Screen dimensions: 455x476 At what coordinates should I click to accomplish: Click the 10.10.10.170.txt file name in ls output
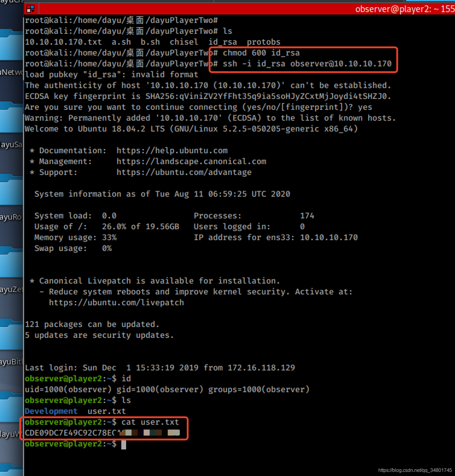coord(63,42)
